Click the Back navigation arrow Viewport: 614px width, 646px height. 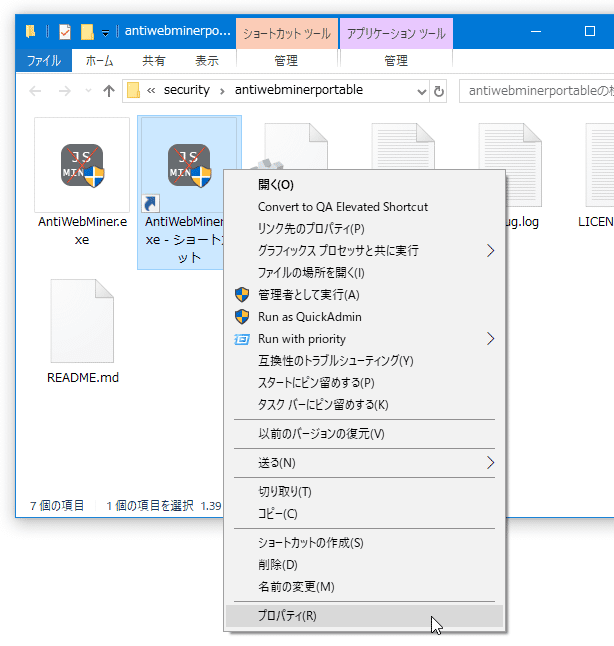click(35, 91)
